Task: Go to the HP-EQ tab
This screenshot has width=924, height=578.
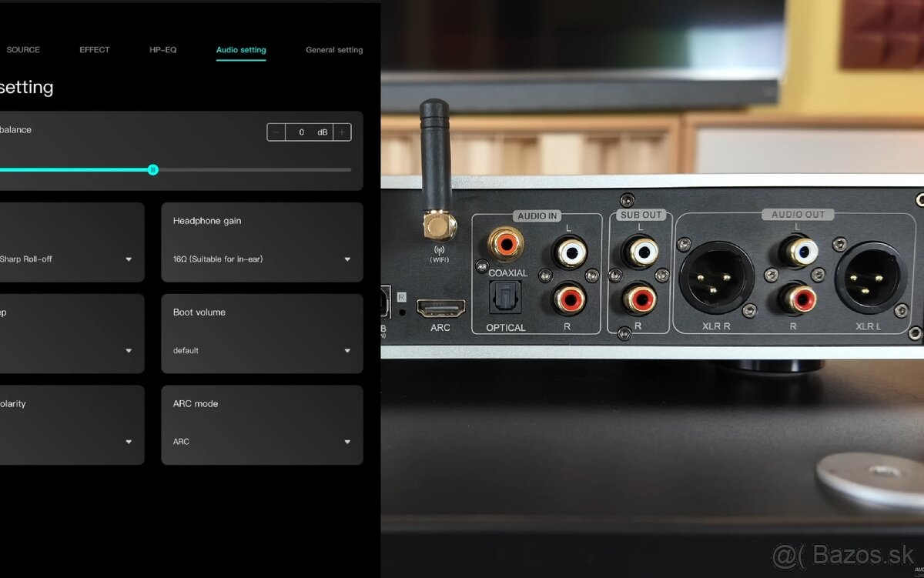Action: point(163,50)
